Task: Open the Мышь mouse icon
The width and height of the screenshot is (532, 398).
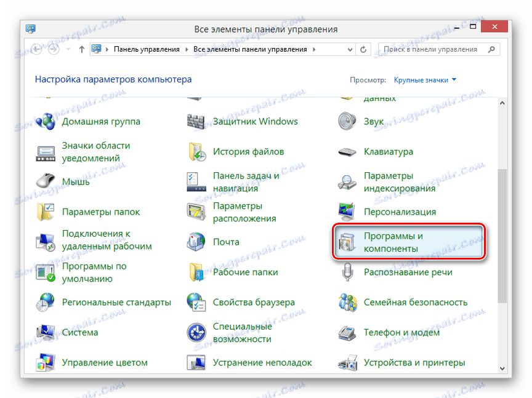Action: (x=46, y=180)
